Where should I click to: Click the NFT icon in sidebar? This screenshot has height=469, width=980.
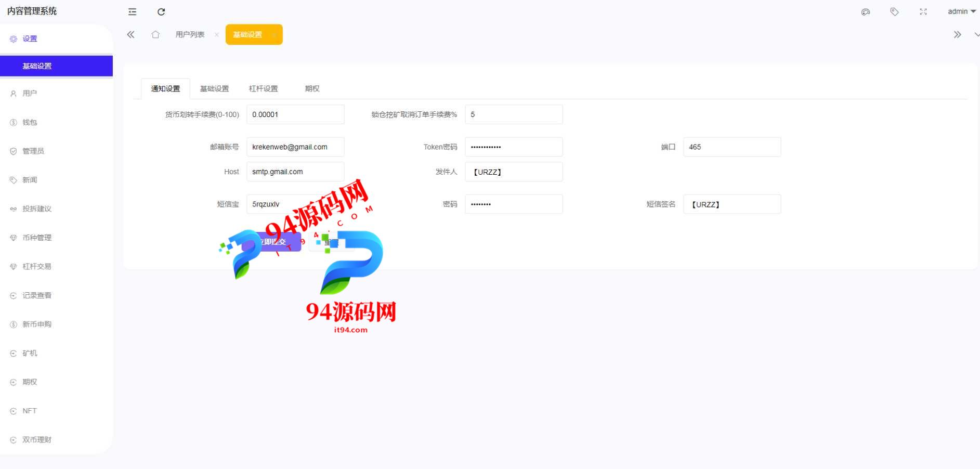[14, 411]
